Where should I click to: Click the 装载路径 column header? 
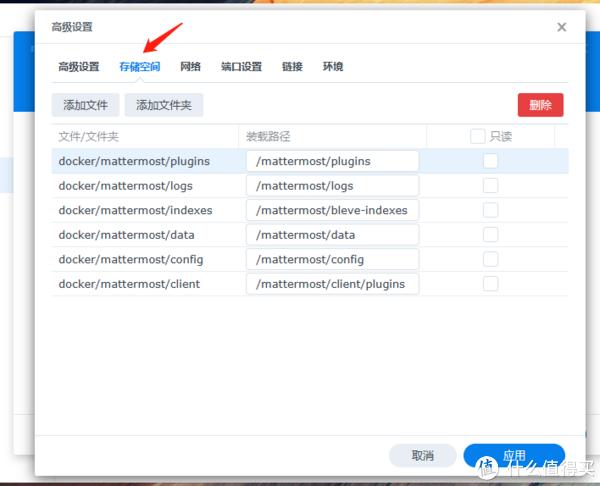268,136
